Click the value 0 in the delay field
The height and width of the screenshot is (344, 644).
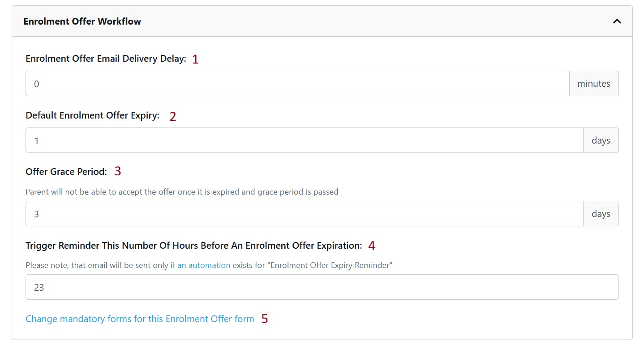coord(37,83)
